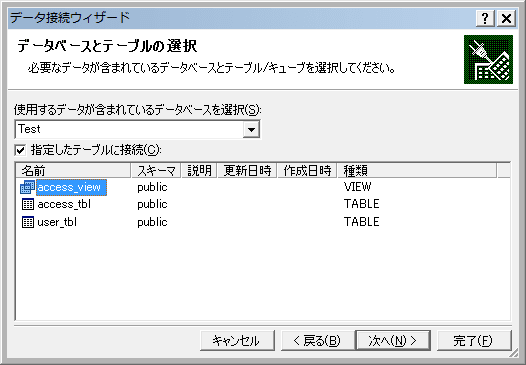This screenshot has width=526, height=365.
Task: Select the access_tbl row name
Action: (64, 204)
